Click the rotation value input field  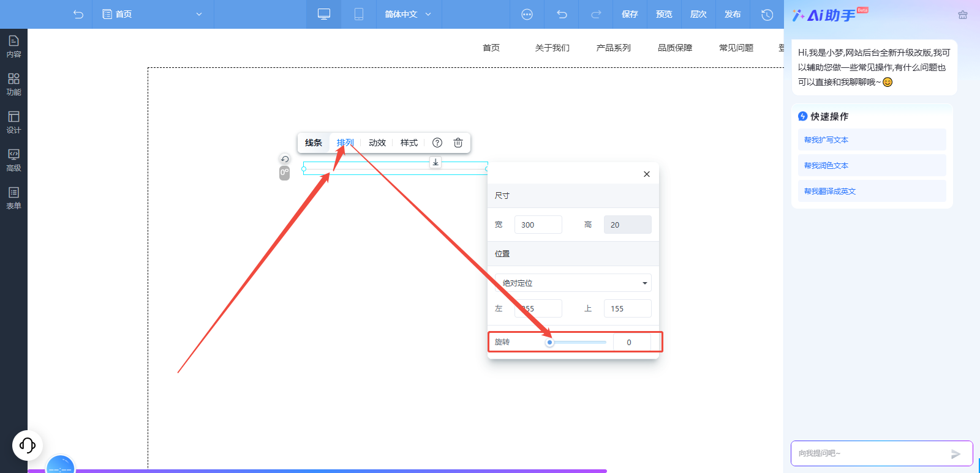click(x=632, y=342)
